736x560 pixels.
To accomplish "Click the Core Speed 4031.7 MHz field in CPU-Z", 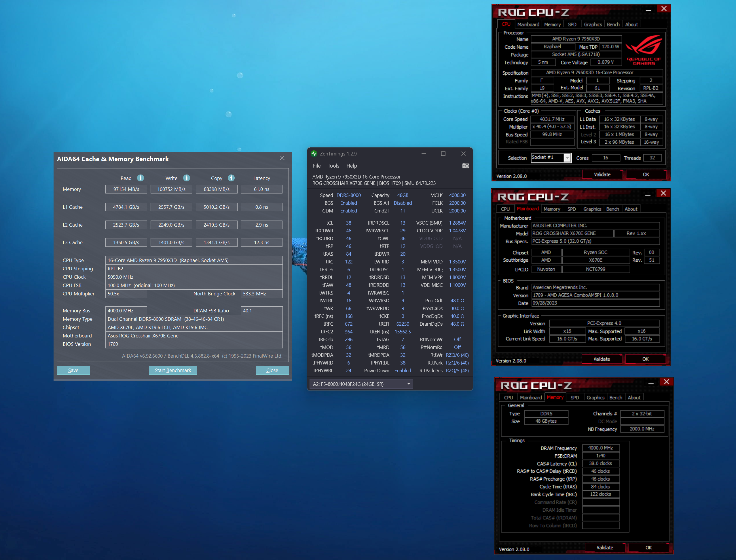I will click(x=552, y=119).
